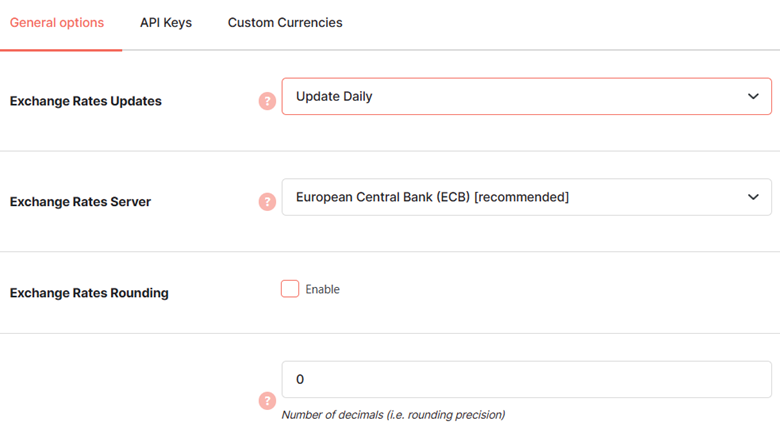Enable the Exchange Rates Rounding checkbox
The image size is (780, 425).
290,289
